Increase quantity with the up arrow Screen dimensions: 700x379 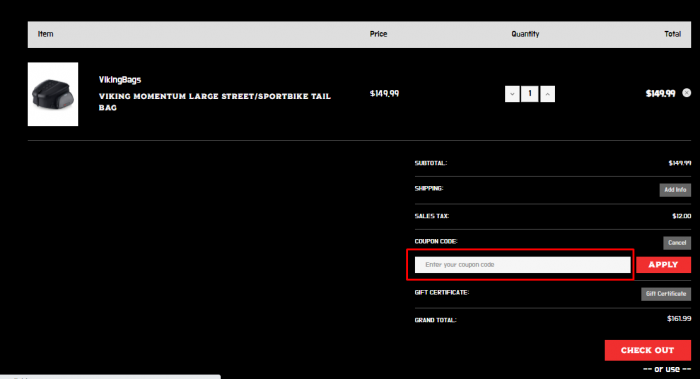click(547, 94)
